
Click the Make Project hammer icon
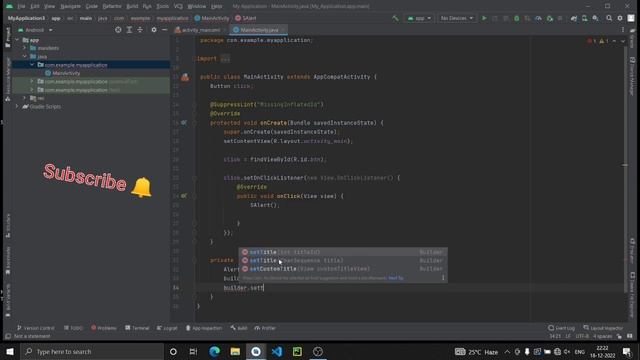click(395, 18)
